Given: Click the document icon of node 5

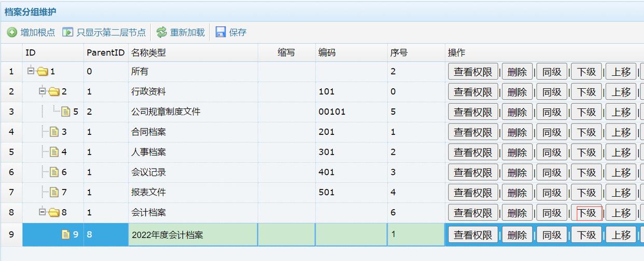Looking at the screenshot, I should click(x=66, y=112).
